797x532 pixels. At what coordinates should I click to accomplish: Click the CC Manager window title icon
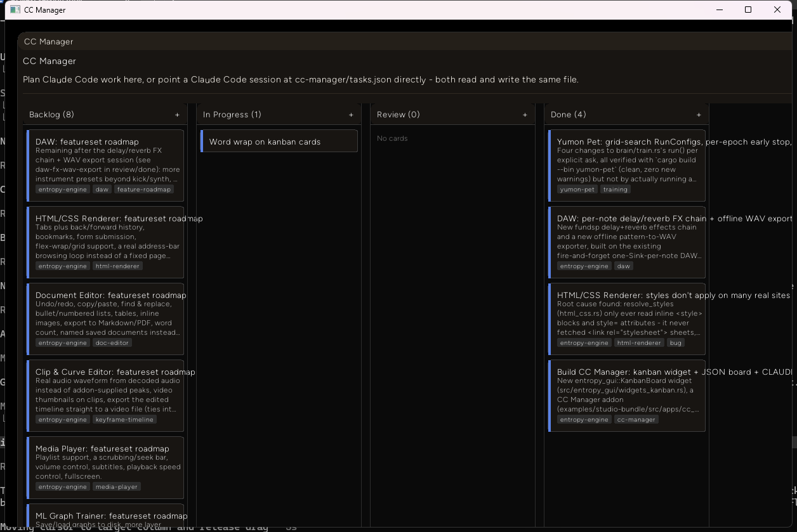click(15, 10)
